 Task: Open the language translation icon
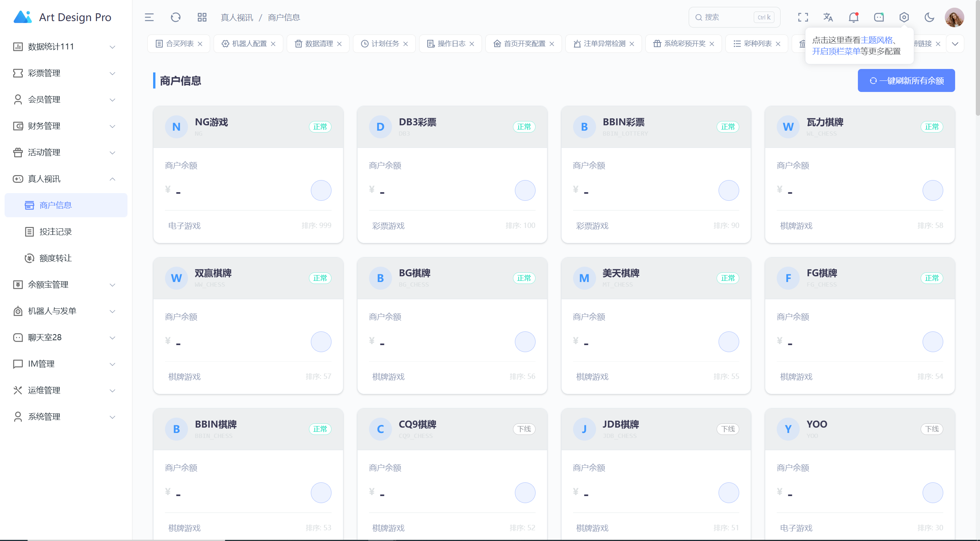click(828, 17)
